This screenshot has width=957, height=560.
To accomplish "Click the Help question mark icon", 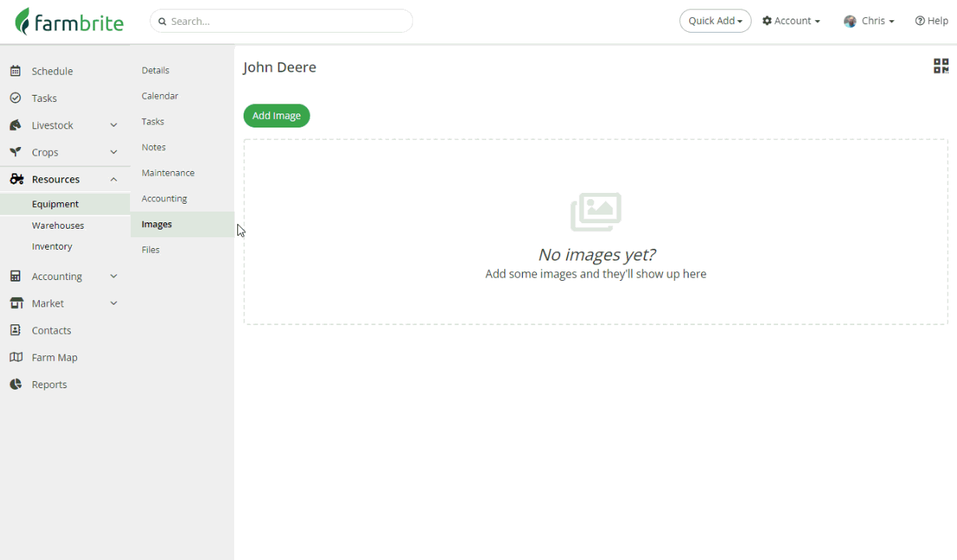I will (x=920, y=21).
